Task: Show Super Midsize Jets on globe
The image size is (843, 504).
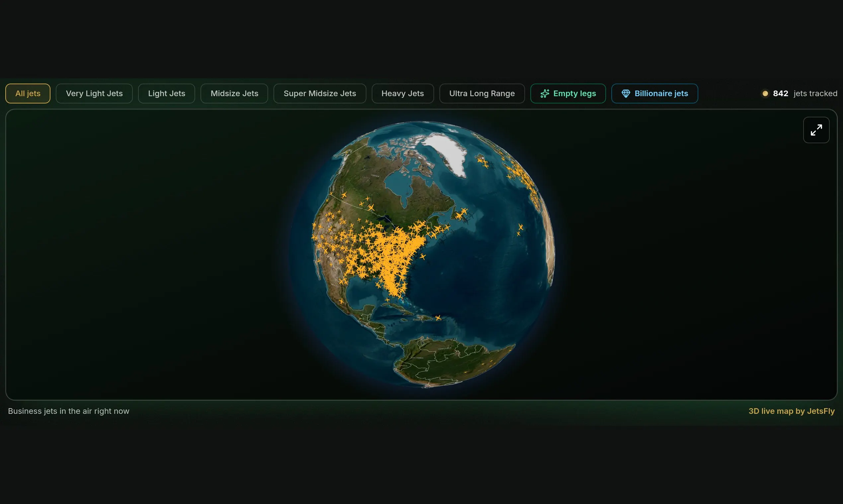Action: [320, 94]
